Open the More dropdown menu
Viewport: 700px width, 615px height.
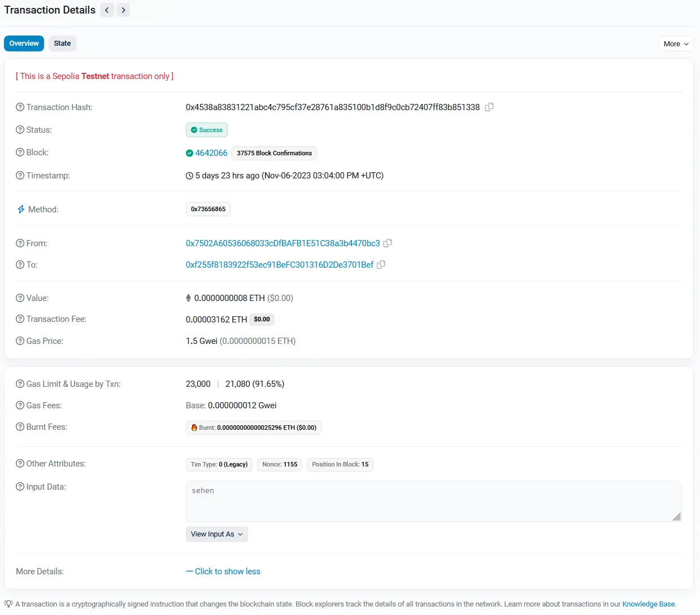pyautogui.click(x=676, y=43)
